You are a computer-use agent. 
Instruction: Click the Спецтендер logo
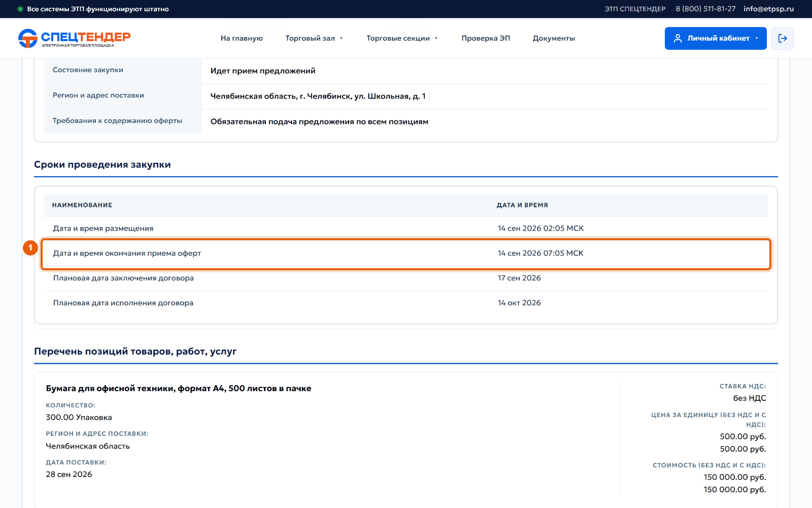click(75, 38)
